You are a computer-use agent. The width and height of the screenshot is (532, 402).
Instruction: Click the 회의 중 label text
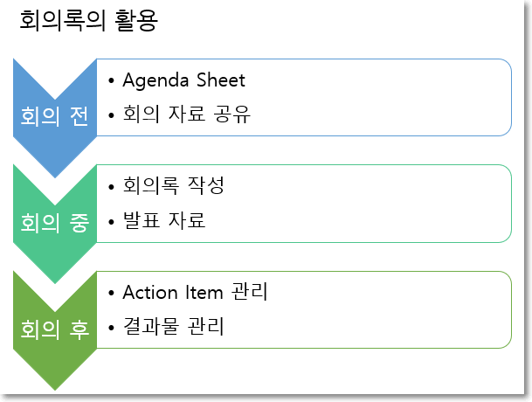coord(55,223)
